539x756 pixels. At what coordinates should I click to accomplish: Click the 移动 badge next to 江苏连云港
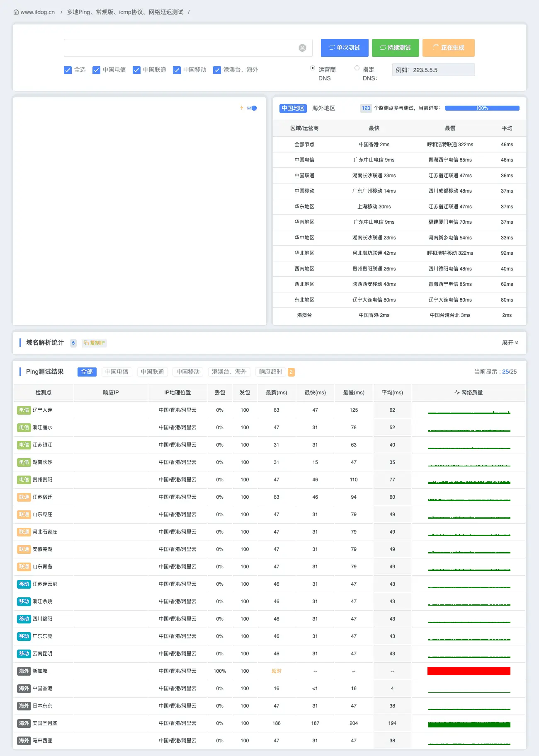click(x=24, y=584)
